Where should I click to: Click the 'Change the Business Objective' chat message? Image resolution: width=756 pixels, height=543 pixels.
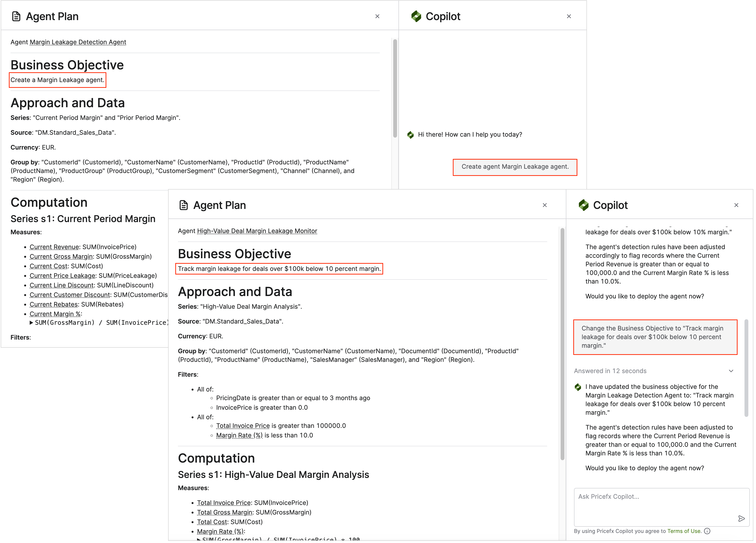pos(655,337)
